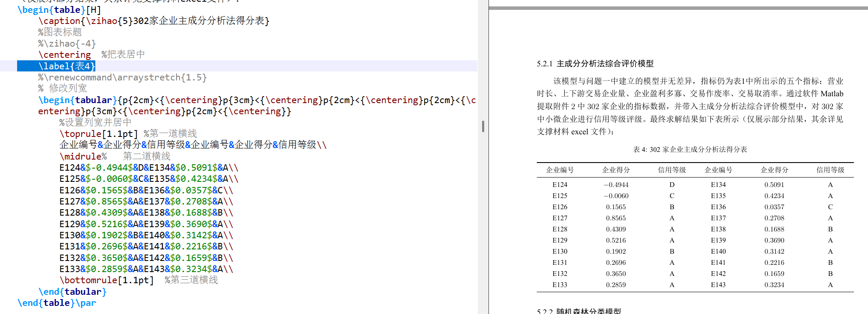Image resolution: width=868 pixels, height=314 pixels.
Task: Click the \bottomrule[1.1pt] line
Action: click(106, 280)
